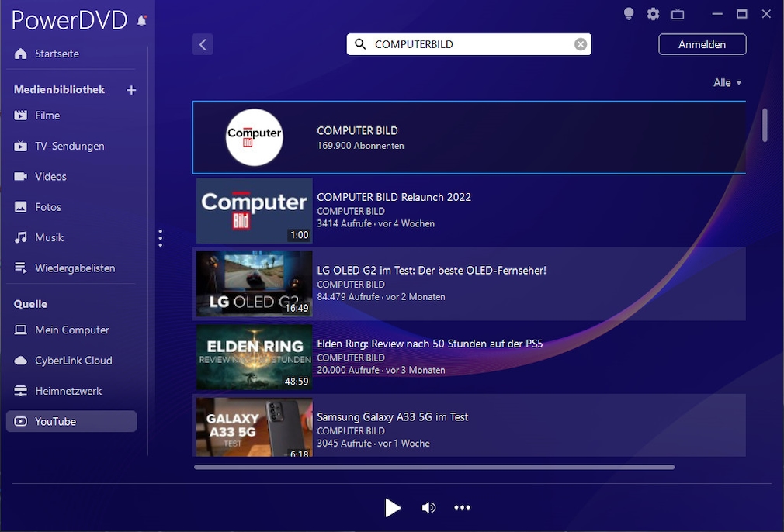The width and height of the screenshot is (784, 532).
Task: Open the Filme library section
Action: 47,116
